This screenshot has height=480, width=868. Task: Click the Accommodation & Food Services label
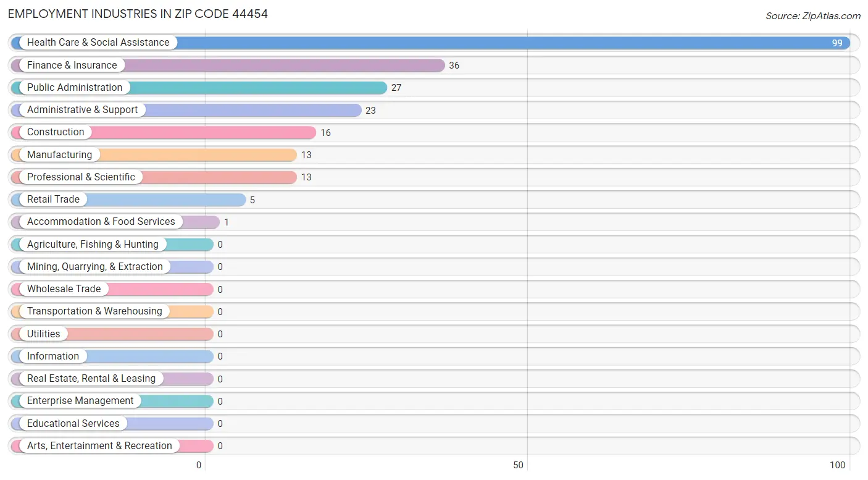101,222
